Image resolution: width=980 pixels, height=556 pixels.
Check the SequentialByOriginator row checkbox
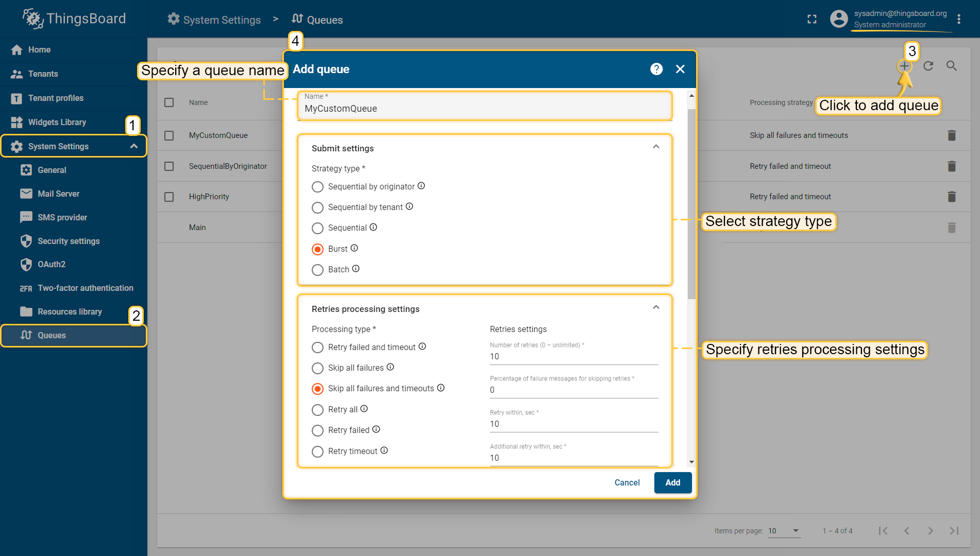pyautogui.click(x=169, y=166)
